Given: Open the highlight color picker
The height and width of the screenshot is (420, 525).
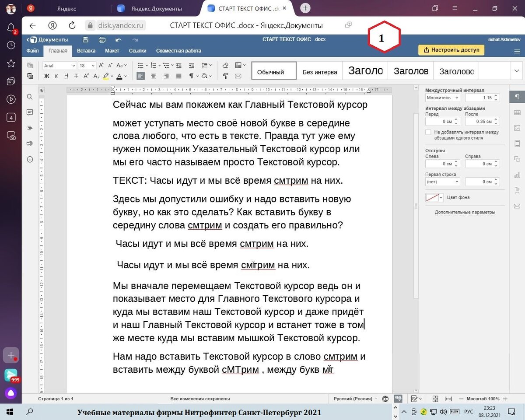Looking at the screenshot, I should (x=108, y=76).
